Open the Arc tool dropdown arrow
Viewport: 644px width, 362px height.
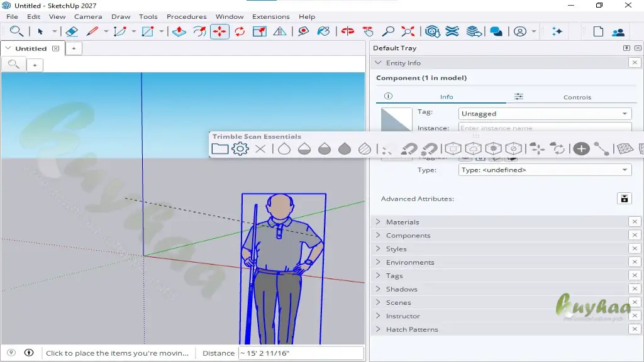tap(133, 31)
